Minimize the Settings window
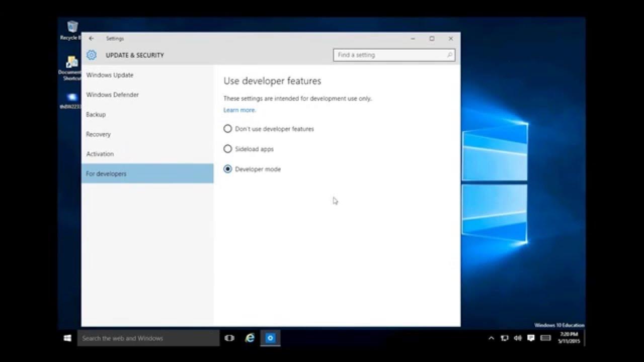This screenshot has width=644, height=362. click(x=413, y=38)
